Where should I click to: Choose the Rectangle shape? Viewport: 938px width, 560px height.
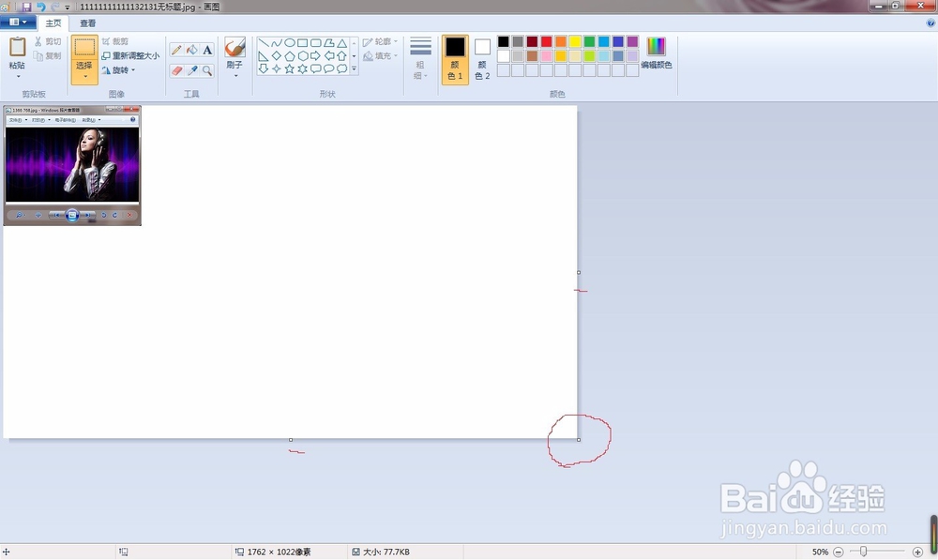click(x=303, y=43)
